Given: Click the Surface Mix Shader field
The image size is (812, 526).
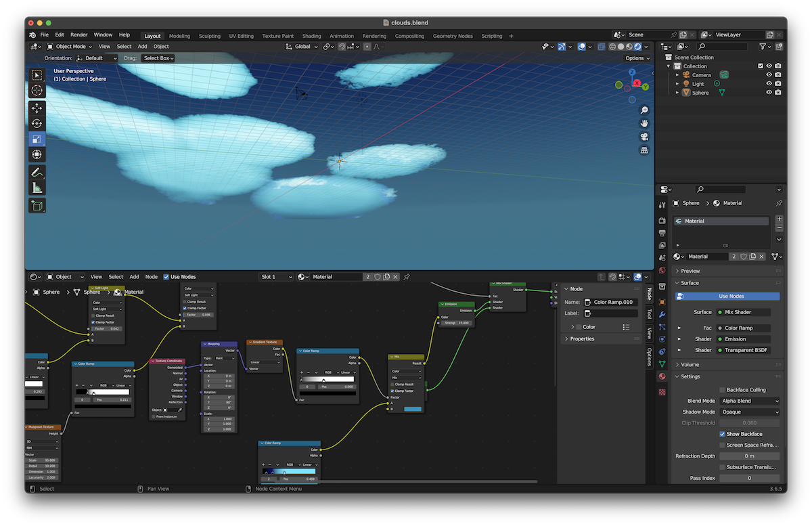Looking at the screenshot, I should click(x=742, y=312).
